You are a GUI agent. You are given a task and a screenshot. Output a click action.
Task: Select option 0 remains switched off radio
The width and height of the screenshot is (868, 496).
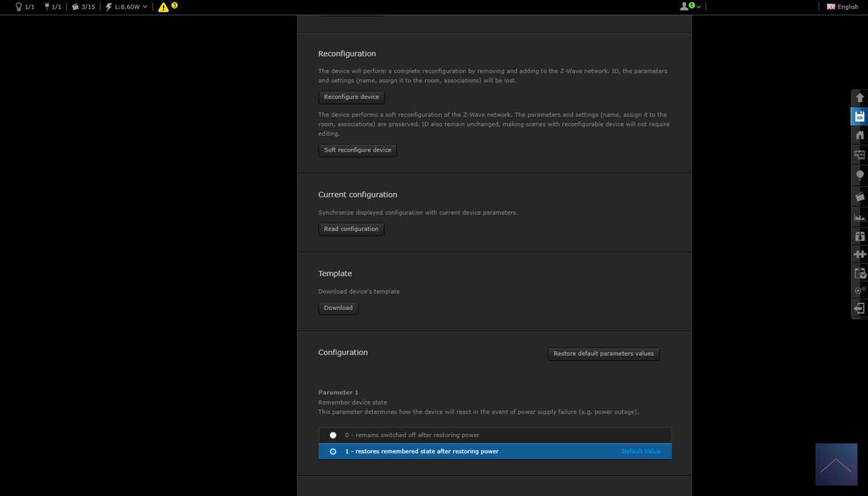click(x=333, y=435)
